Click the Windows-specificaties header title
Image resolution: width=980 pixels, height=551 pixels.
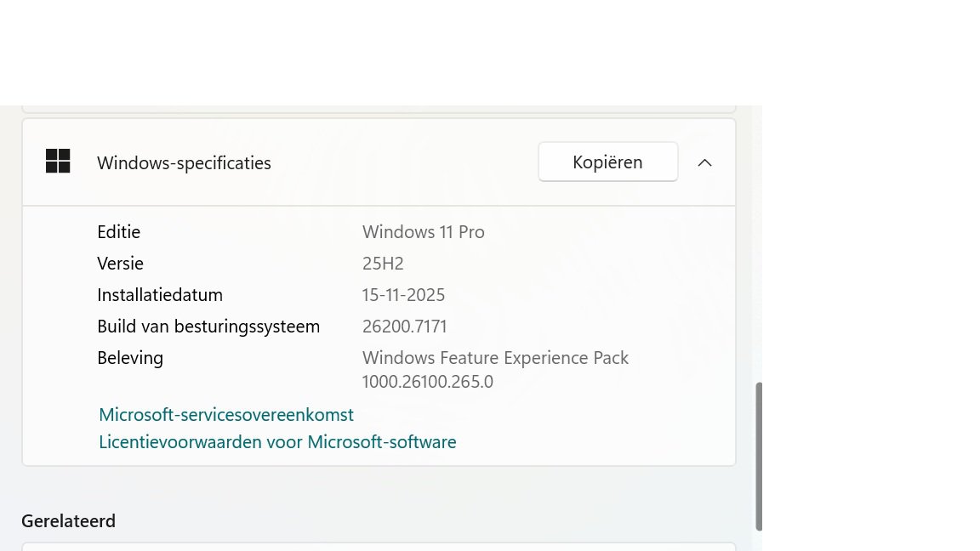pos(184,162)
